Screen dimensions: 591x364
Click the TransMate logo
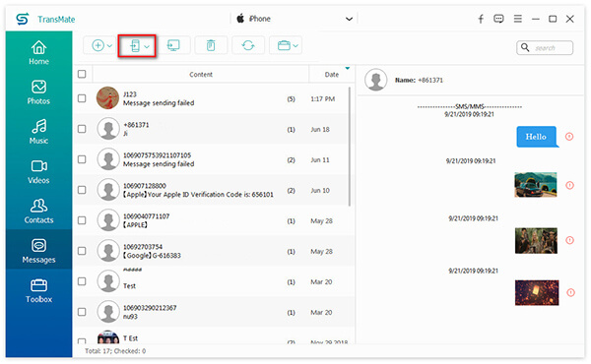tap(23, 19)
